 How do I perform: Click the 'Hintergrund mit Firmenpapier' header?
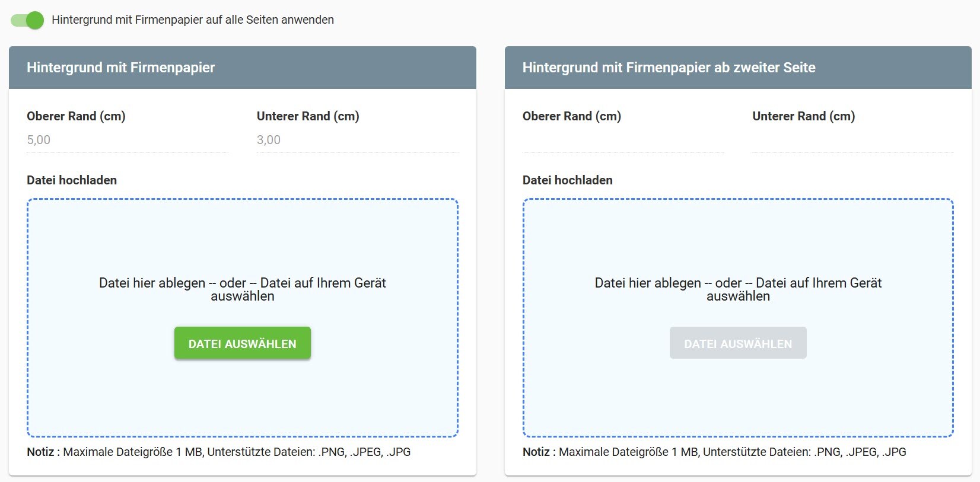coord(120,68)
